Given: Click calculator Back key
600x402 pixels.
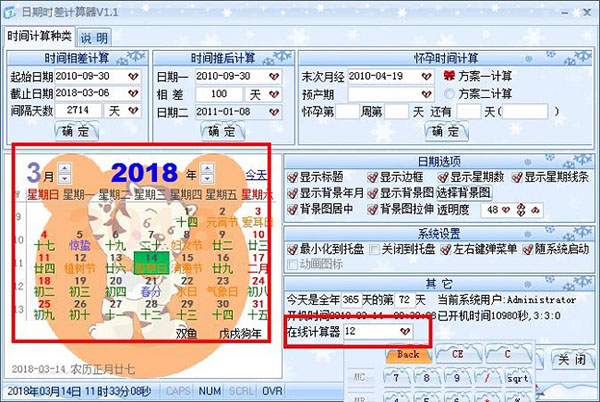Looking at the screenshot, I should click(408, 355).
